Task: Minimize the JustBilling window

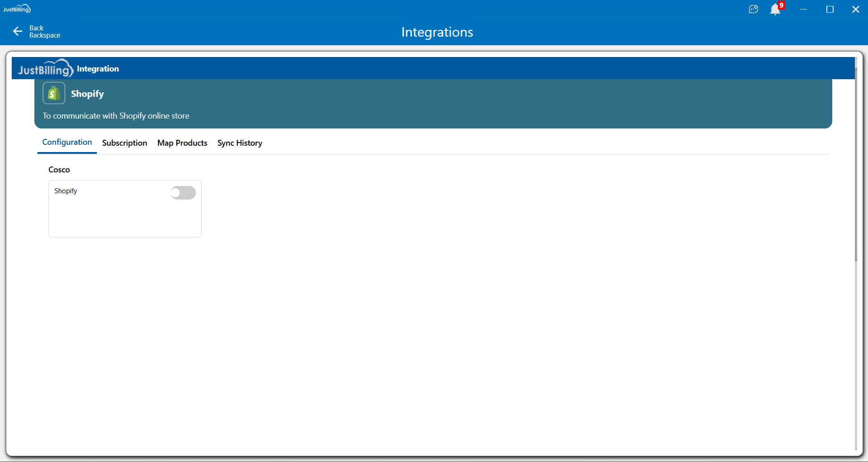Action: pos(803,9)
